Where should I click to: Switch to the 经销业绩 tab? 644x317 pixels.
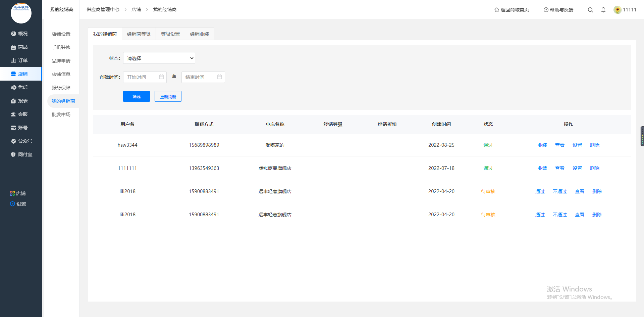[x=200, y=34]
